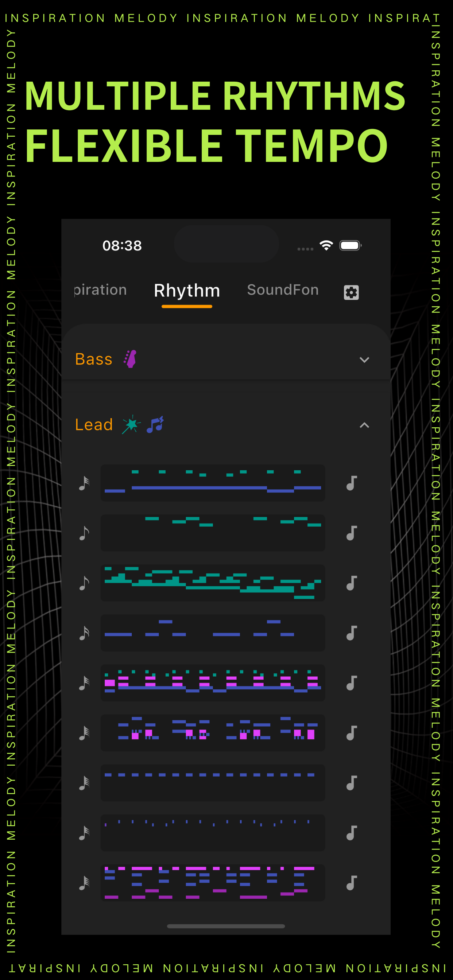
Task: Tap the purple bass guitar icon
Action: coord(130,359)
